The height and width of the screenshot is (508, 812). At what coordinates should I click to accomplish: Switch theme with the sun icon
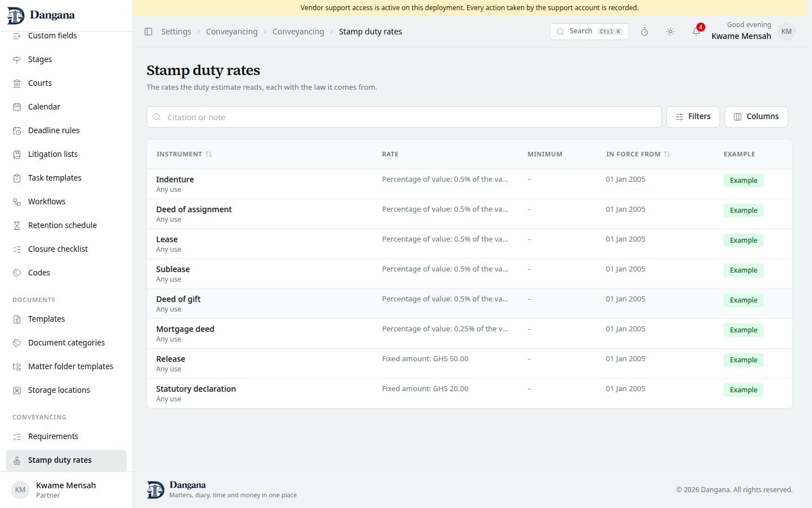click(670, 32)
